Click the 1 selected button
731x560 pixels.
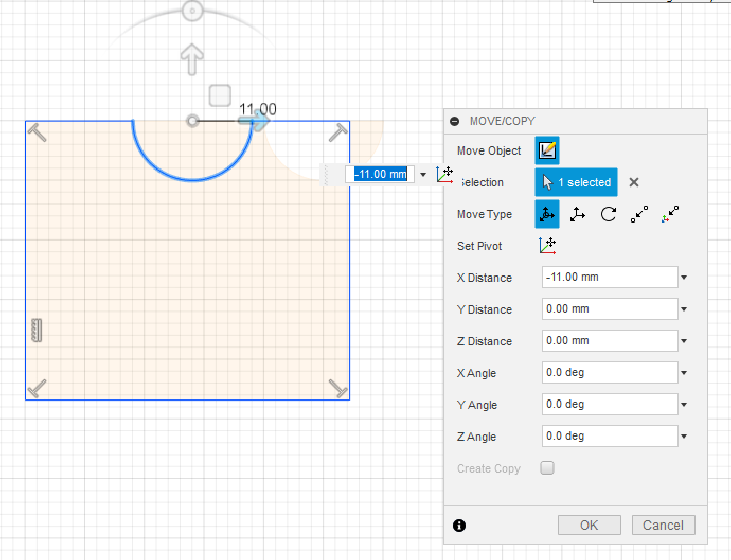pyautogui.click(x=576, y=182)
